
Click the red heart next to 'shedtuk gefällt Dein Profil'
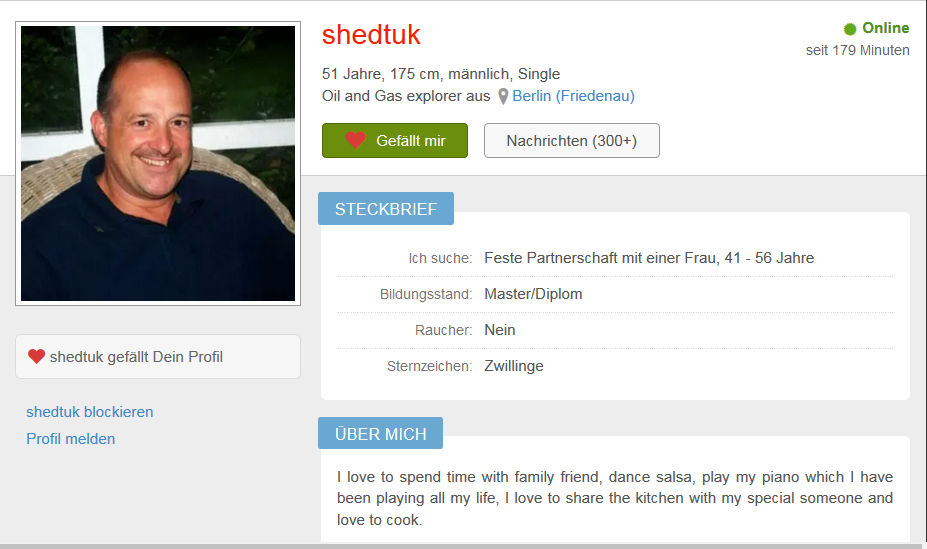[x=37, y=356]
